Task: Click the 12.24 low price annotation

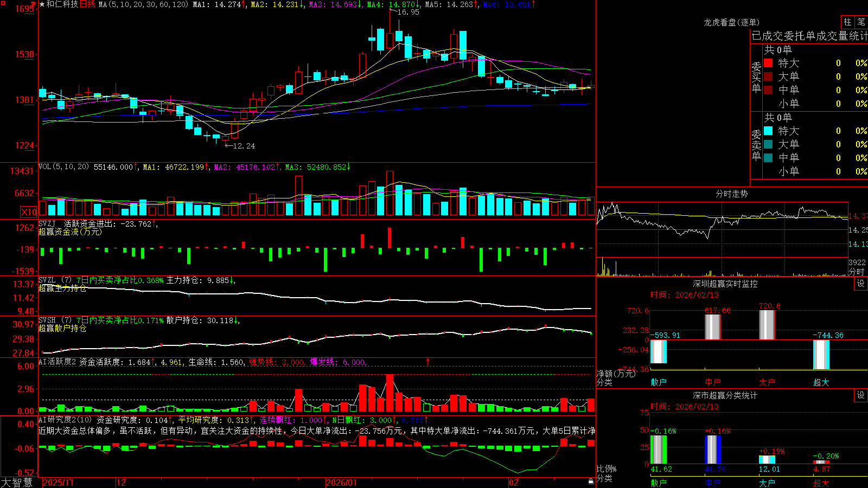Action: click(x=244, y=146)
